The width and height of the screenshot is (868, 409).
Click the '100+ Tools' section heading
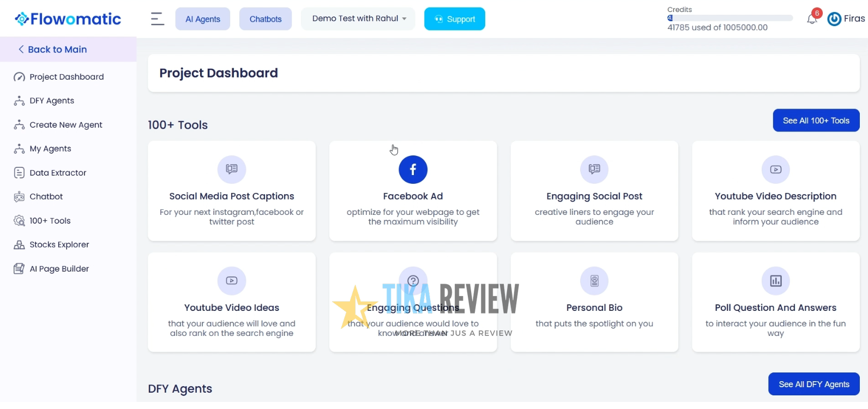(178, 125)
